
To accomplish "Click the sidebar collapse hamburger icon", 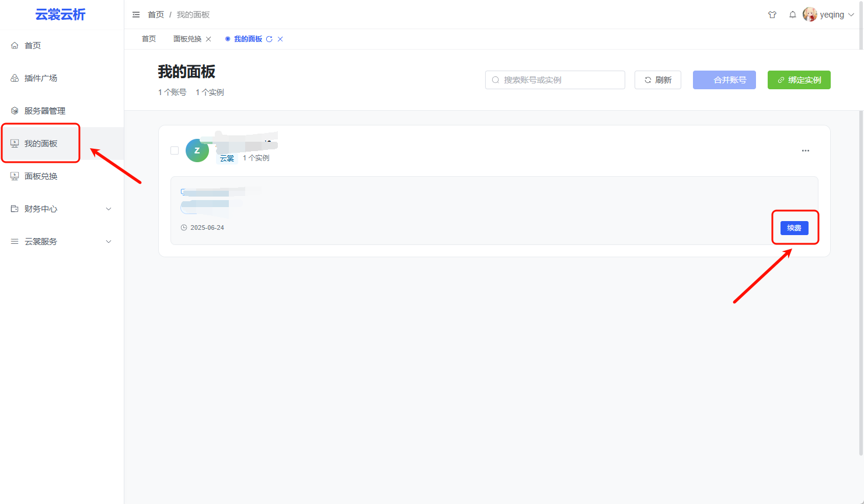I will (136, 15).
